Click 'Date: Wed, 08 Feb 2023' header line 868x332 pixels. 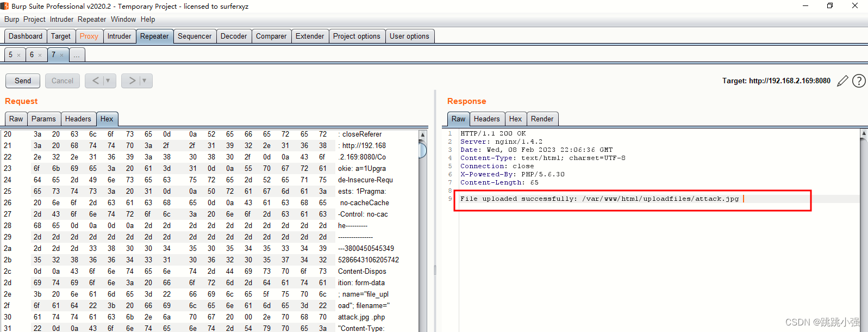[536, 150]
